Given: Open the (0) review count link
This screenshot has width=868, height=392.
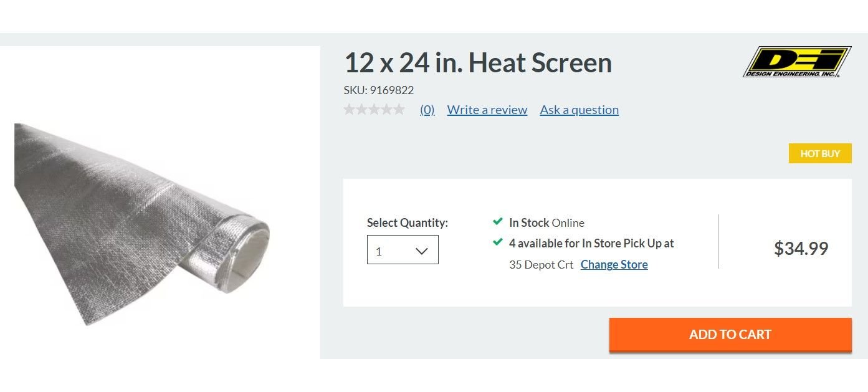Looking at the screenshot, I should click(427, 110).
